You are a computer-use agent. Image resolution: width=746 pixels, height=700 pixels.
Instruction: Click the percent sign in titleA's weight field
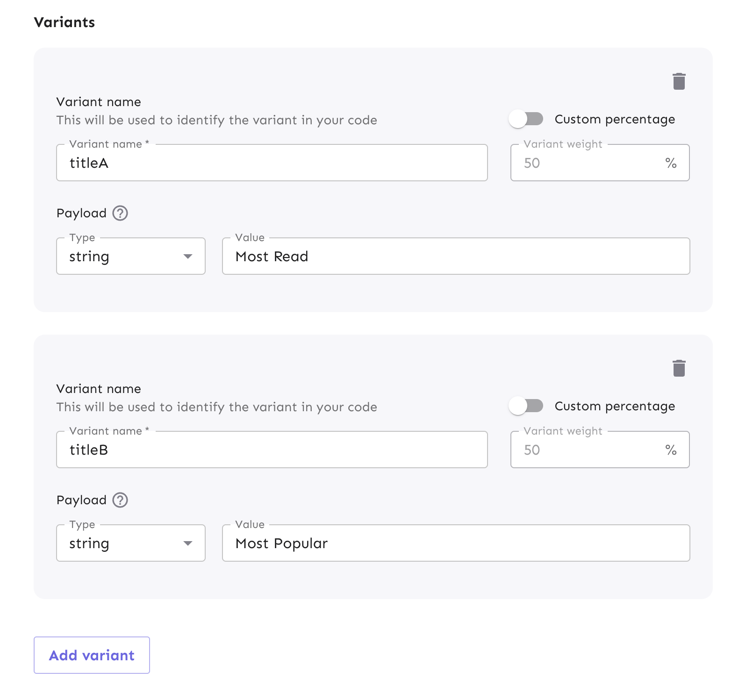[671, 163]
